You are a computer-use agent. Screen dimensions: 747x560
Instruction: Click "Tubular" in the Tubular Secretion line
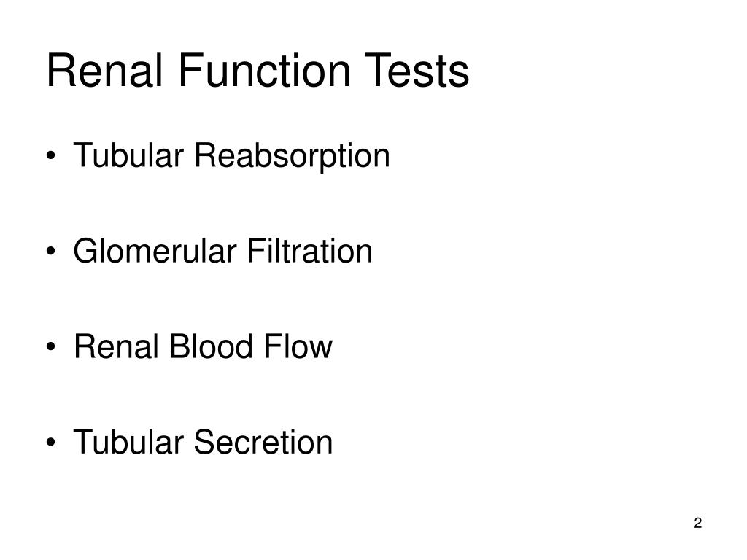pos(128,442)
